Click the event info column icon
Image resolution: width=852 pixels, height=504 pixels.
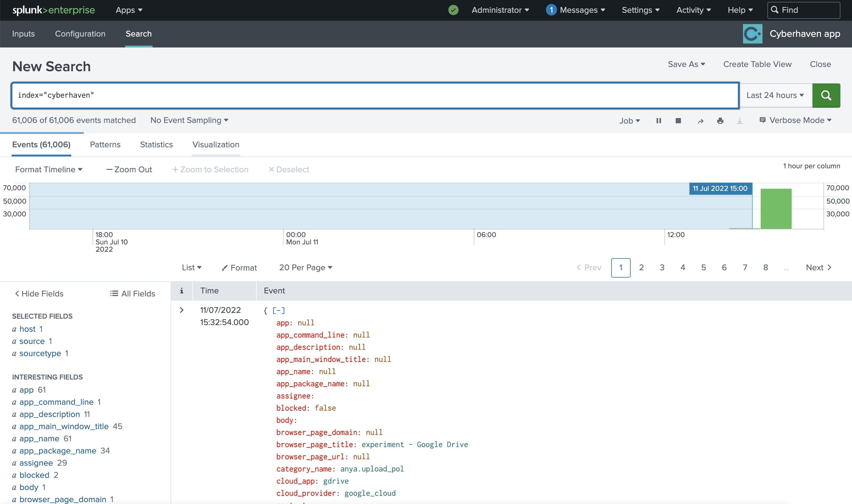click(181, 291)
